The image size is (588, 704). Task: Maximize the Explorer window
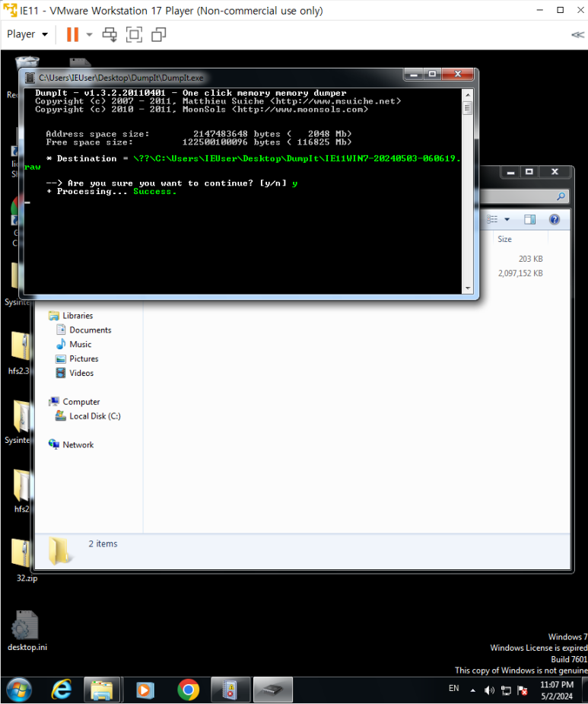(x=529, y=172)
